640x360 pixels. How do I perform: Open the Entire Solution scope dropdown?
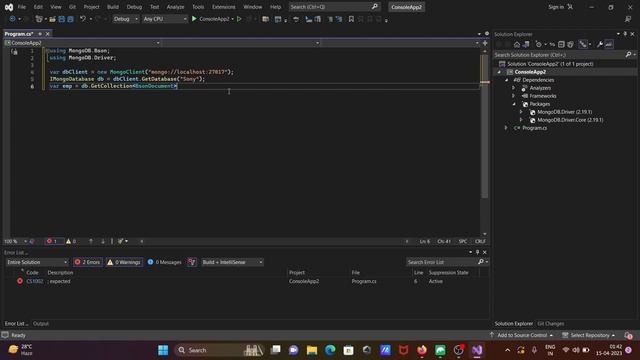point(37,262)
